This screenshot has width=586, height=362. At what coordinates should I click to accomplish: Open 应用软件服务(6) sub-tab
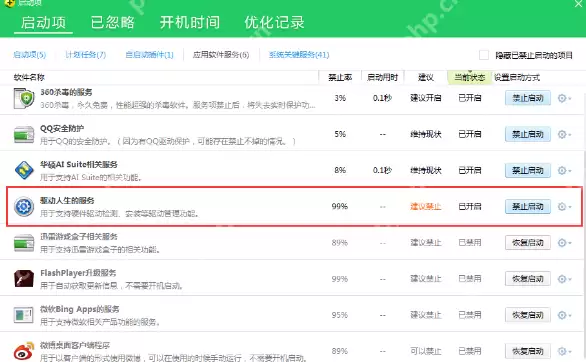click(221, 55)
